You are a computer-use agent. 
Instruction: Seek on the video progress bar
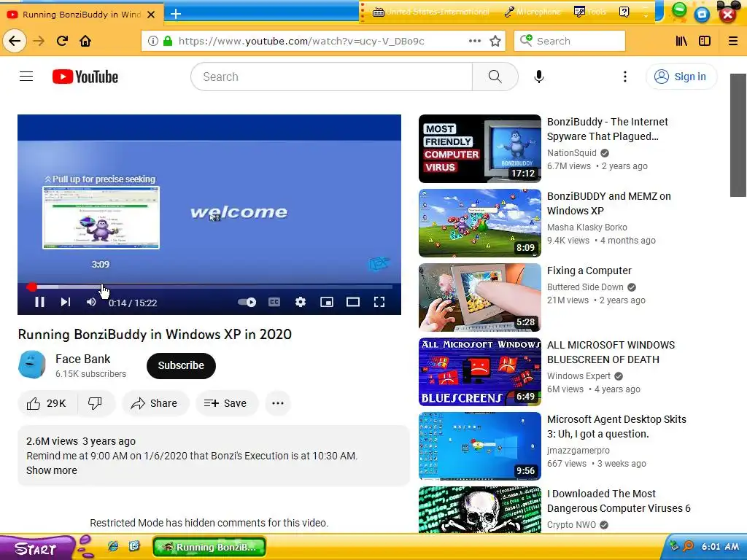[x=209, y=287]
